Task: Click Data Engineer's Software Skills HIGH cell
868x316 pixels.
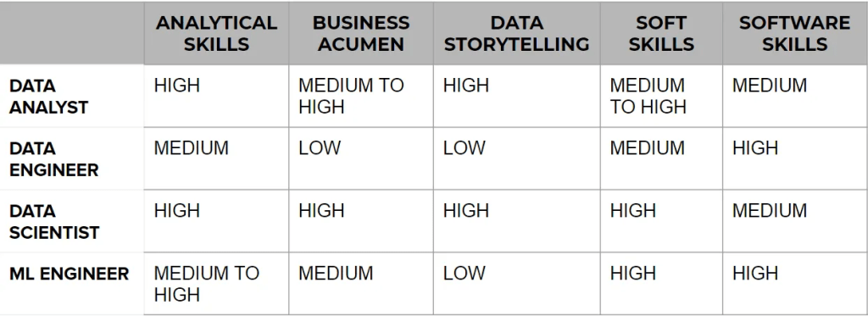Action: [794, 158]
